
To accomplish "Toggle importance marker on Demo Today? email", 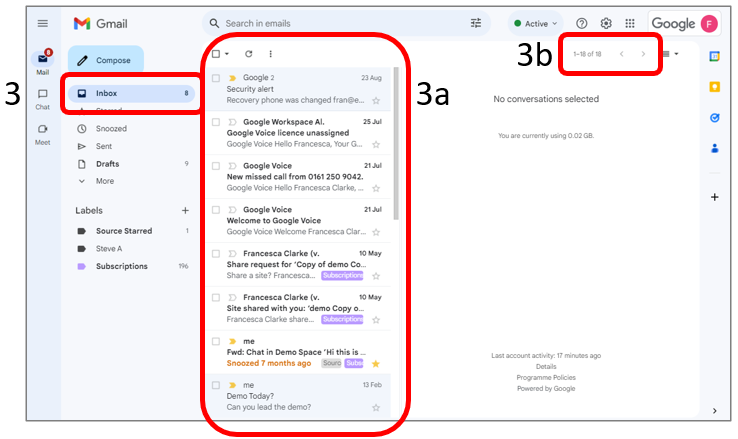I will pyautogui.click(x=232, y=385).
